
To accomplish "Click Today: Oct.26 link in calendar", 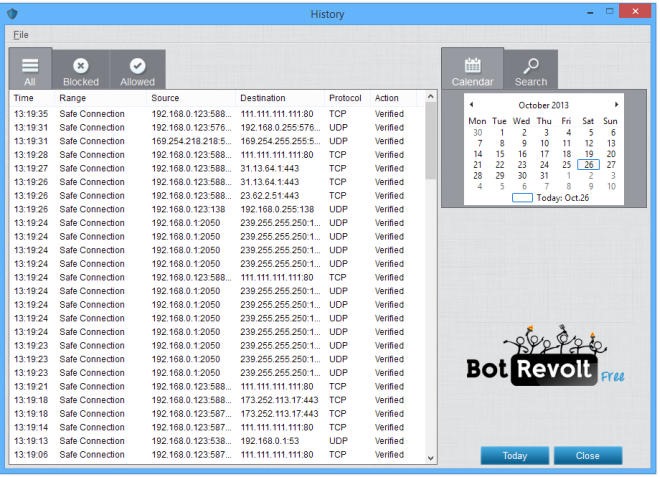I will (564, 198).
